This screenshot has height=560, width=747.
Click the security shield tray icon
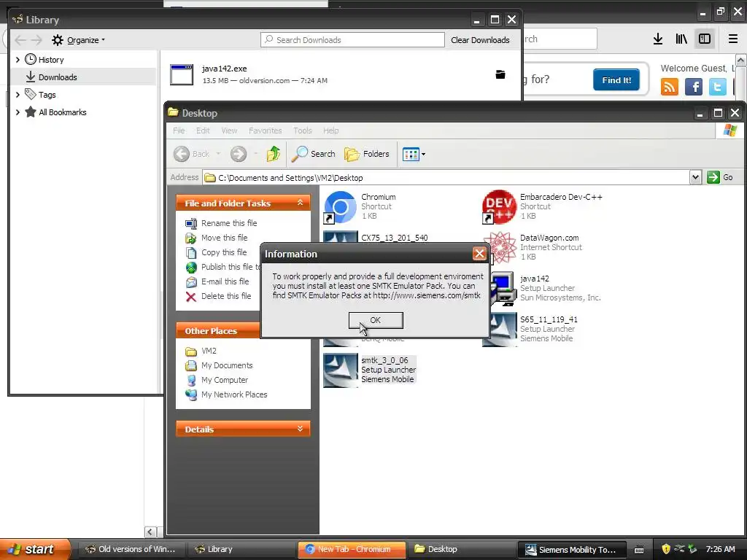coord(666,549)
